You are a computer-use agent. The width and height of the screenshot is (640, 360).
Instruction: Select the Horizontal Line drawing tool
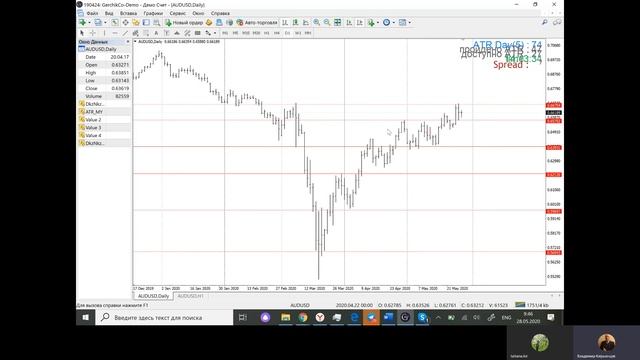[x=115, y=33]
